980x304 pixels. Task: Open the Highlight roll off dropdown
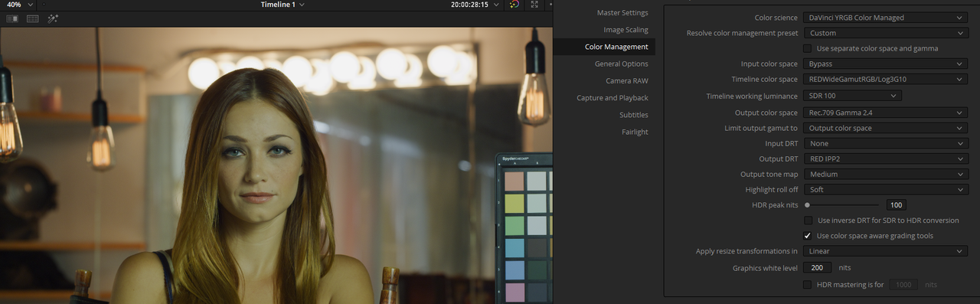click(886, 189)
